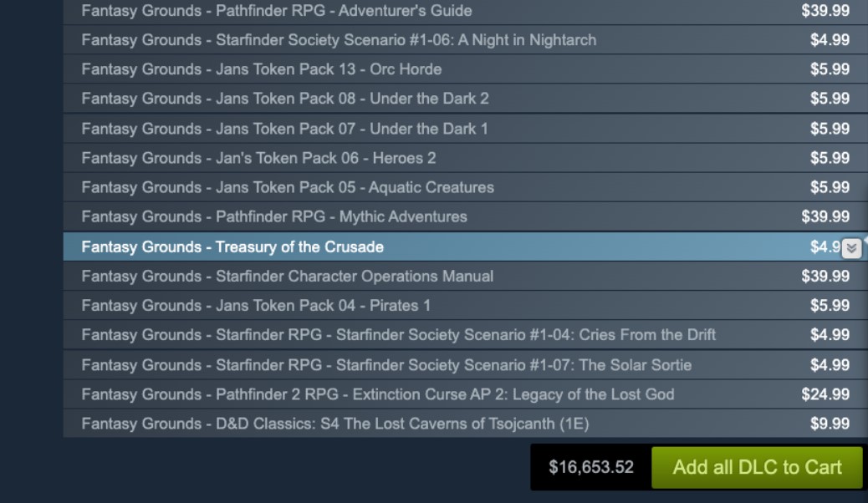This screenshot has width=868, height=503.
Task: Select Starfinder Scenario #1-06 A Night in Nightarch
Action: [x=339, y=40]
